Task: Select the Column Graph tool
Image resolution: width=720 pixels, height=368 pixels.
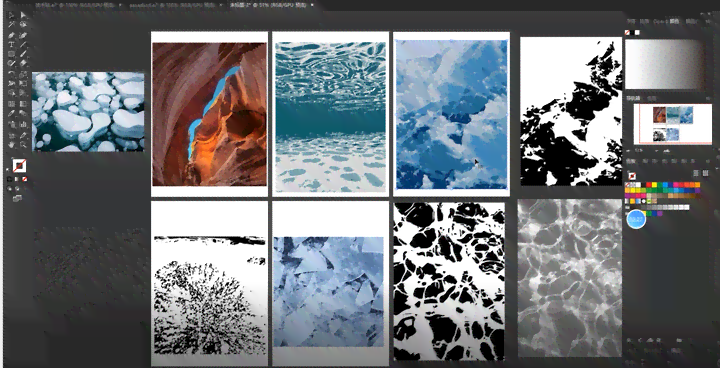Action: pos(23,124)
